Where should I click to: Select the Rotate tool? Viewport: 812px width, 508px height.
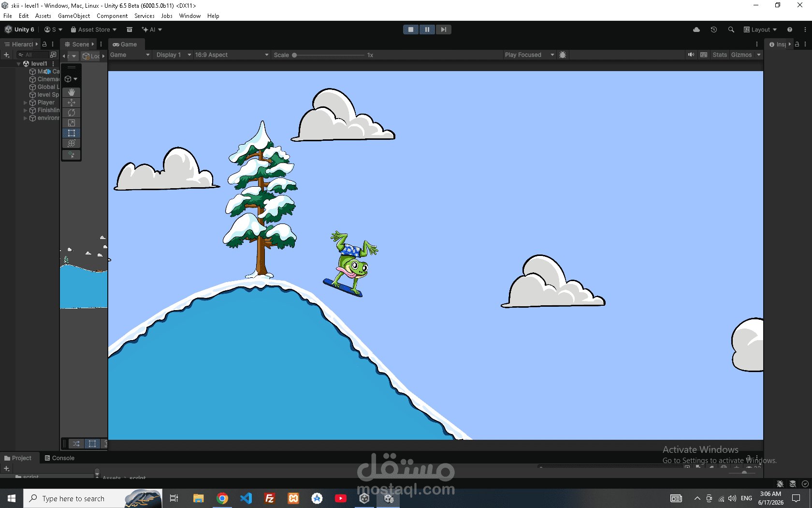pyautogui.click(x=72, y=113)
